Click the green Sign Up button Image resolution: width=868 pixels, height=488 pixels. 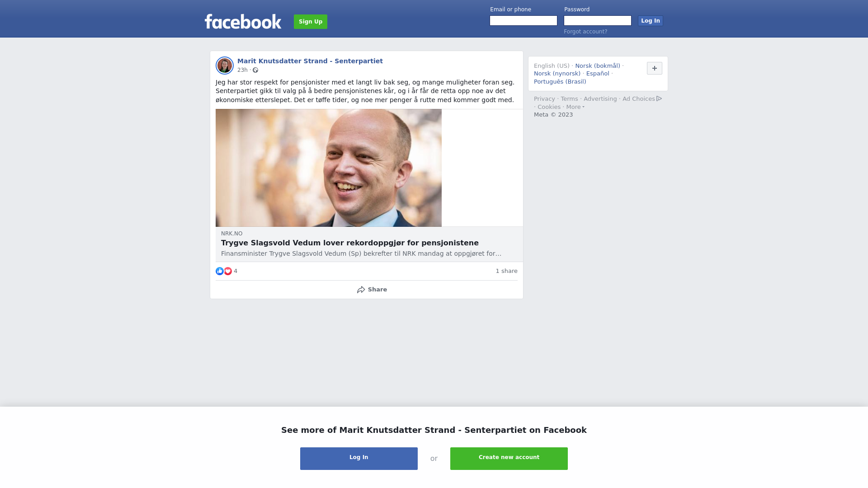point(311,22)
